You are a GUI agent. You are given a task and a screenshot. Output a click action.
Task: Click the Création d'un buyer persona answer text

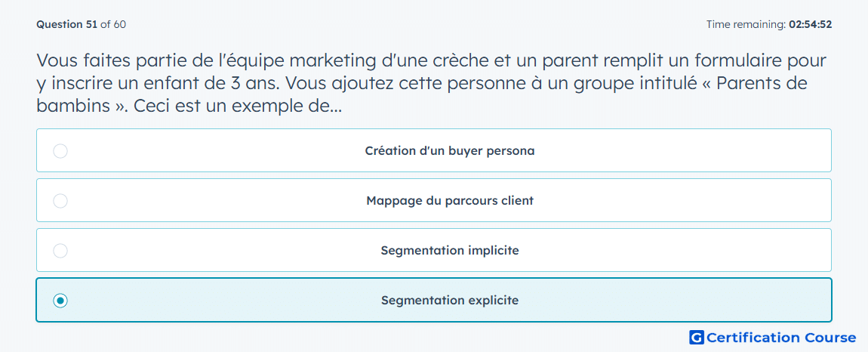coord(450,151)
